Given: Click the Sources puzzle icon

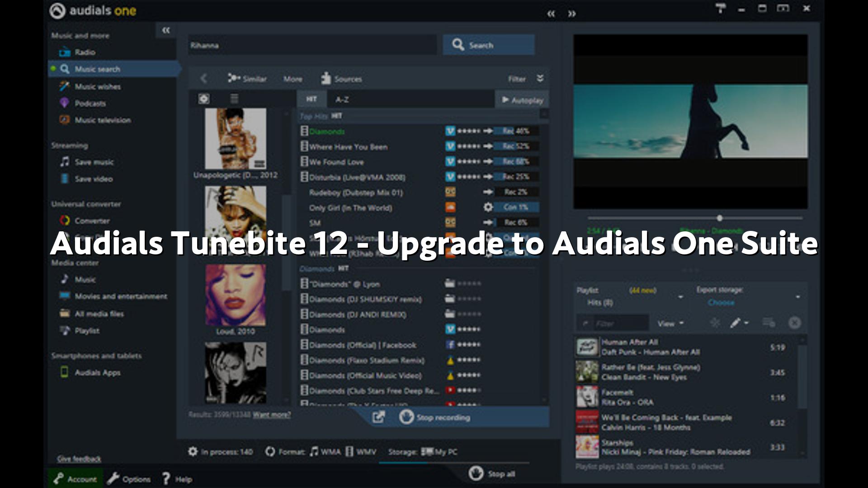Looking at the screenshot, I should (326, 79).
